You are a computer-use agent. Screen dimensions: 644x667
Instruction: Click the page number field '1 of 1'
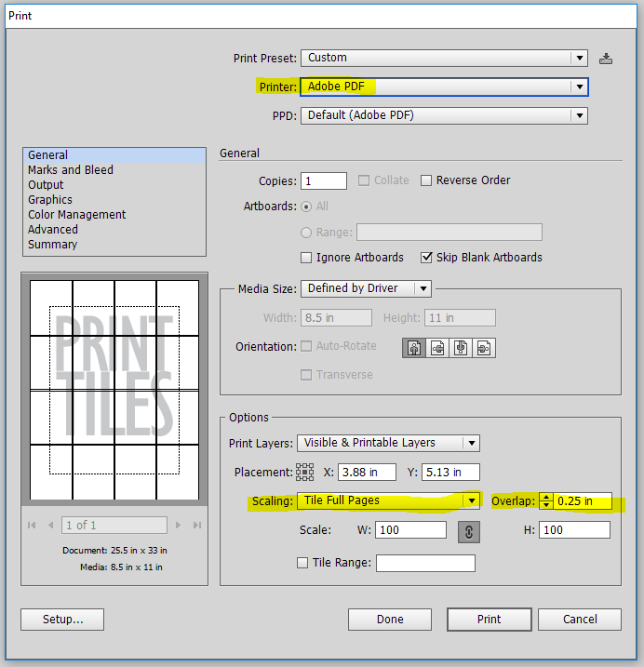click(x=114, y=526)
